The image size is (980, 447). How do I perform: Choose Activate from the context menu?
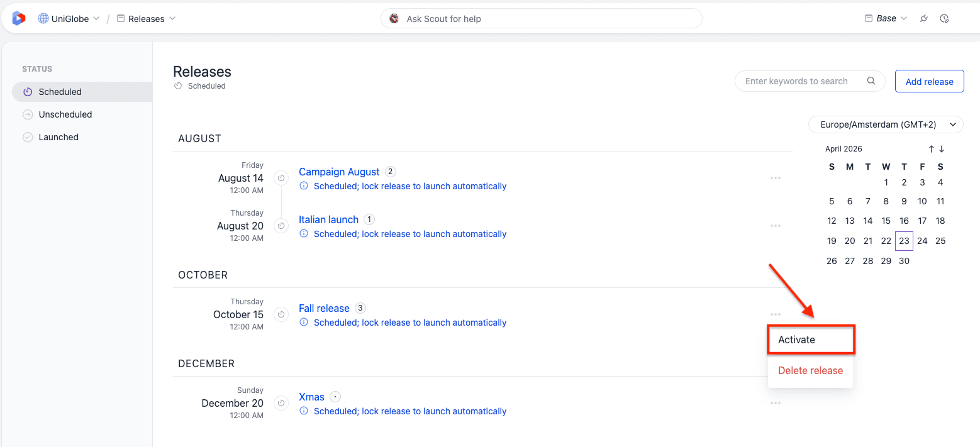tap(810, 339)
